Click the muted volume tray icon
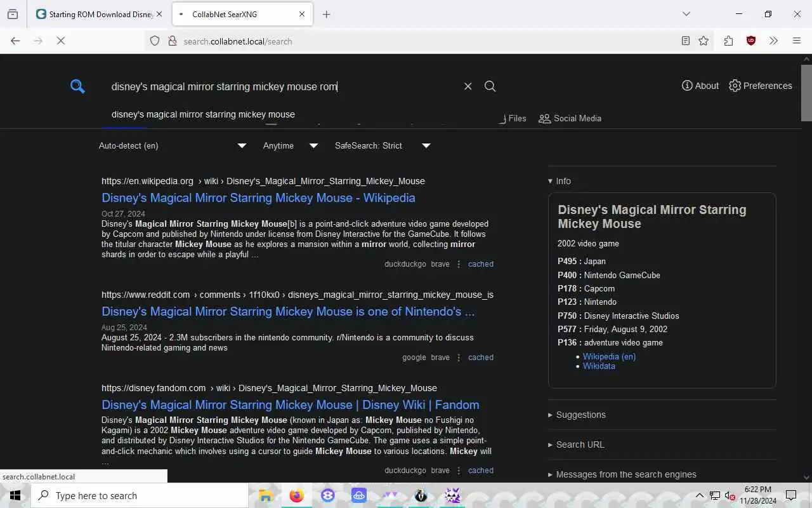This screenshot has height=508, width=812. [x=730, y=495]
